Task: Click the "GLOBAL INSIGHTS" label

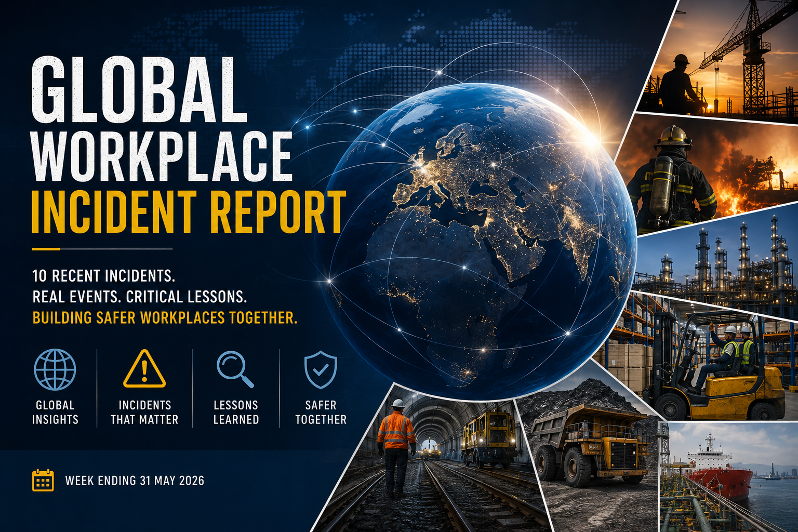Action: [x=55, y=413]
